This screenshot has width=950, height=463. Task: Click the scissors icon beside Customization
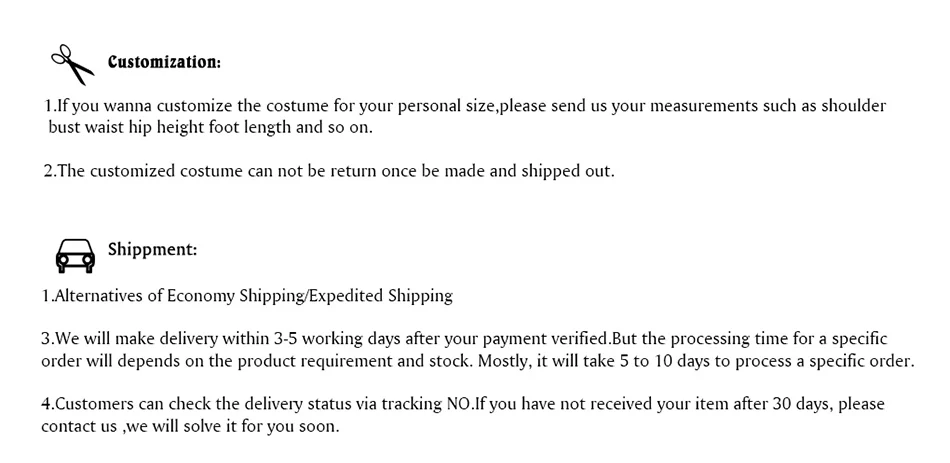click(x=72, y=64)
